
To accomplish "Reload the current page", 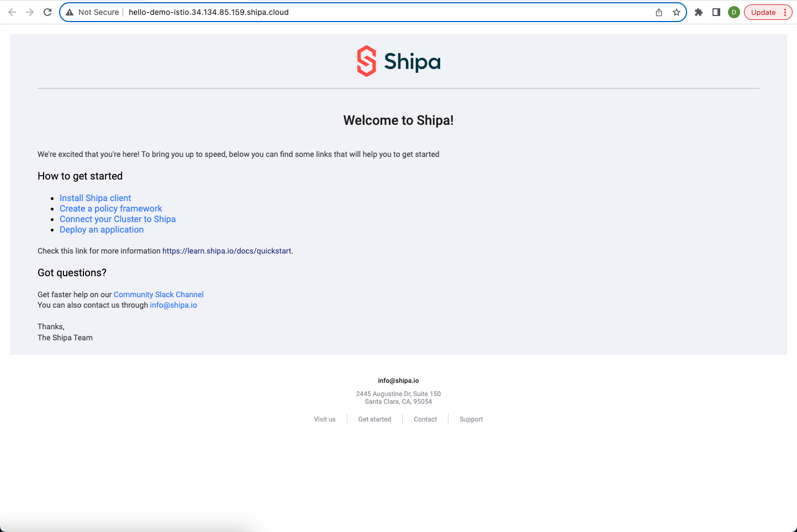I will tap(47, 12).
